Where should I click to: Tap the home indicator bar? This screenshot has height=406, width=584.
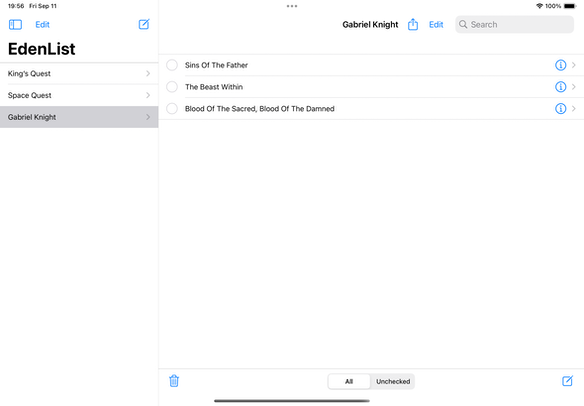[x=292, y=401]
